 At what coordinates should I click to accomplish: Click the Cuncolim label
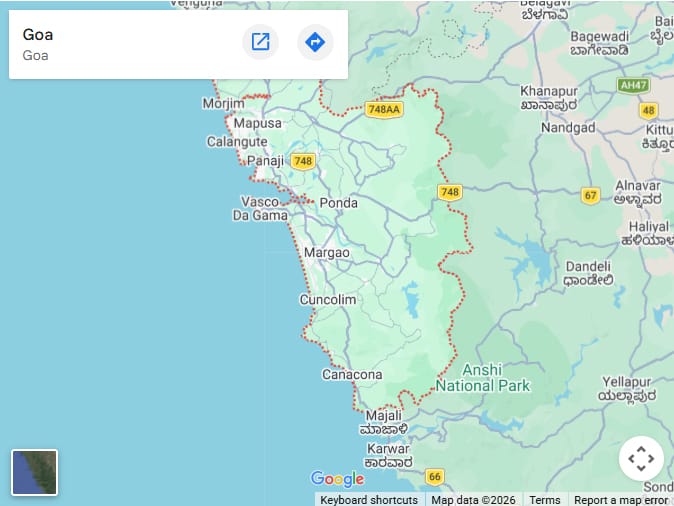pyautogui.click(x=328, y=299)
